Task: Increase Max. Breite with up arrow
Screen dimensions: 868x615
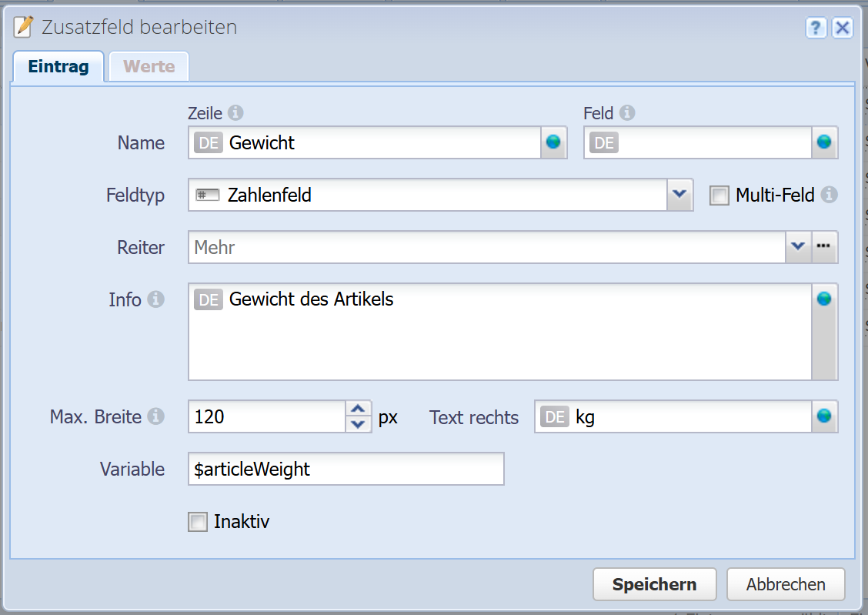Action: 357,409
